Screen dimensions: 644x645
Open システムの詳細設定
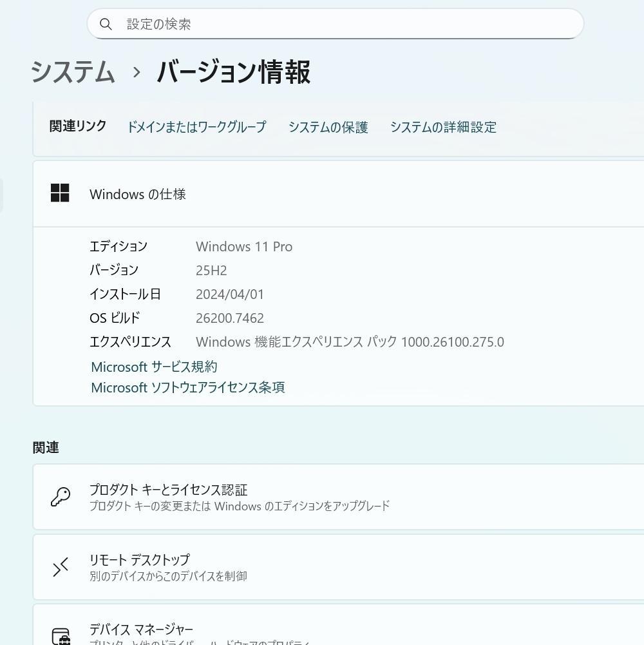442,127
